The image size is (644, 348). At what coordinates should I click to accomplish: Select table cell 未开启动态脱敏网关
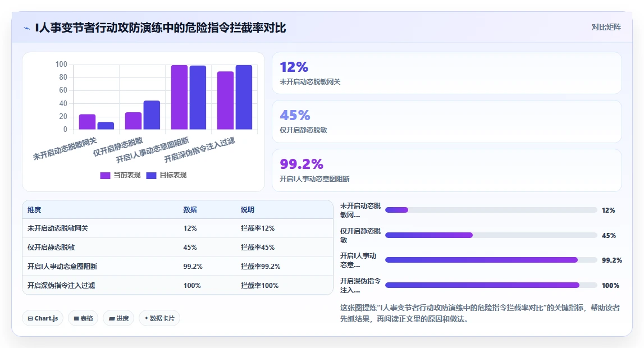point(58,228)
